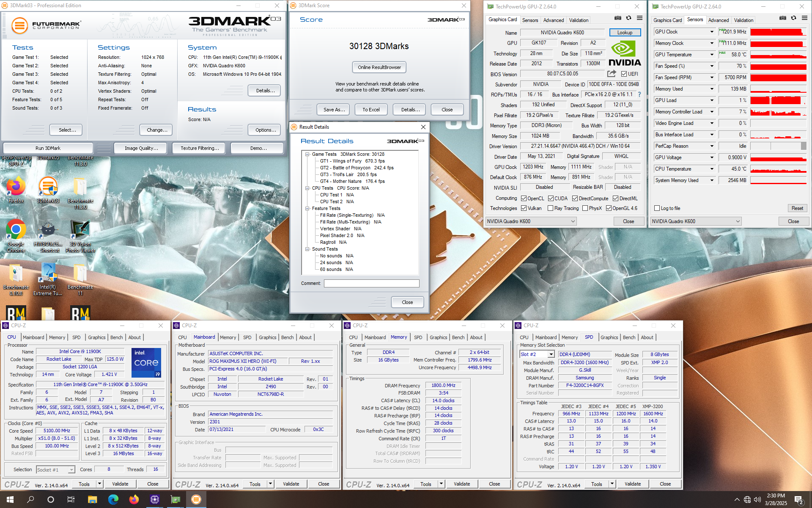Collapse Feature Tests tree node
The height and width of the screenshot is (508, 812).
point(307,208)
